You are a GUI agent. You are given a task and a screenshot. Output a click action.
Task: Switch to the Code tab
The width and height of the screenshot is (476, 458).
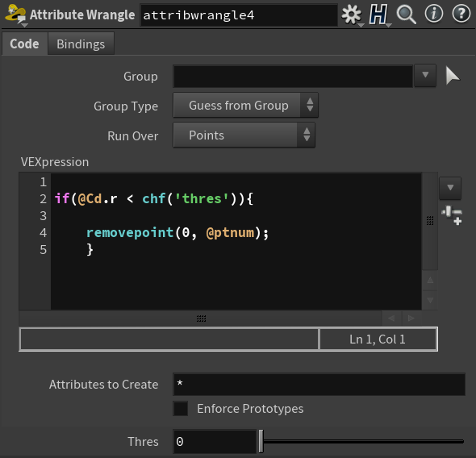point(24,44)
